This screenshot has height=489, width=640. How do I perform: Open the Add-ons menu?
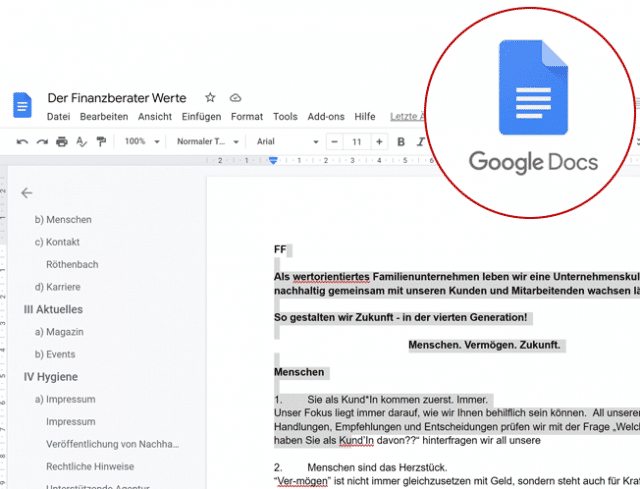point(326,117)
